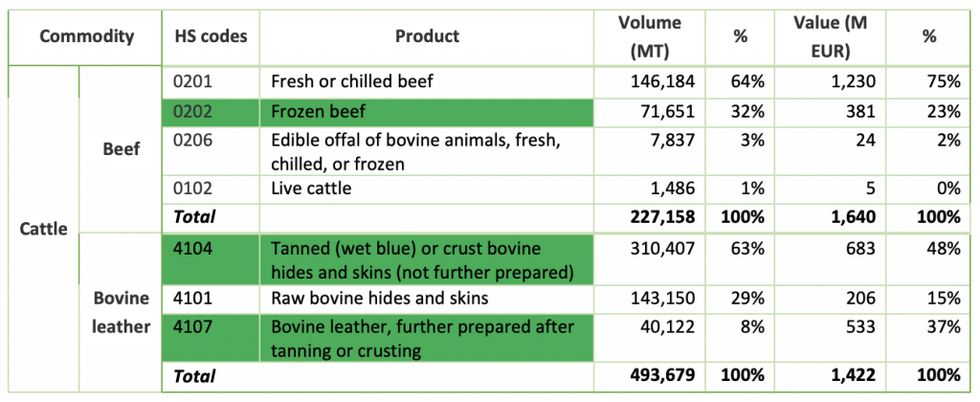This screenshot has width=980, height=402.
Task: Click the Commodity column header
Action: pos(86,36)
